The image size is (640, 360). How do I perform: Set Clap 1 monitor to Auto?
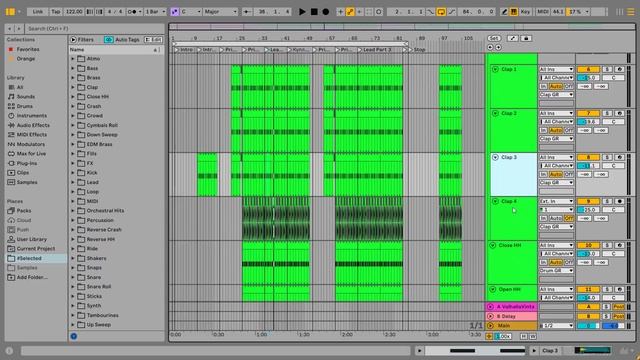click(x=556, y=87)
